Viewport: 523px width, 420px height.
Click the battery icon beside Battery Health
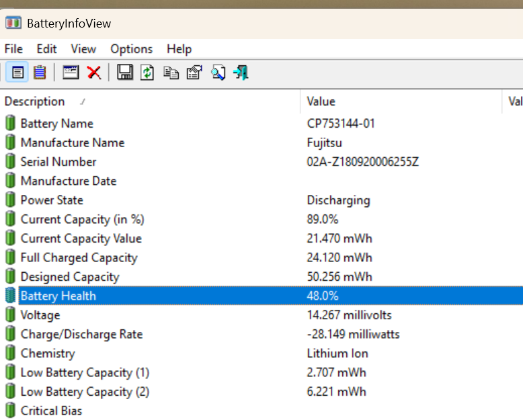point(10,295)
